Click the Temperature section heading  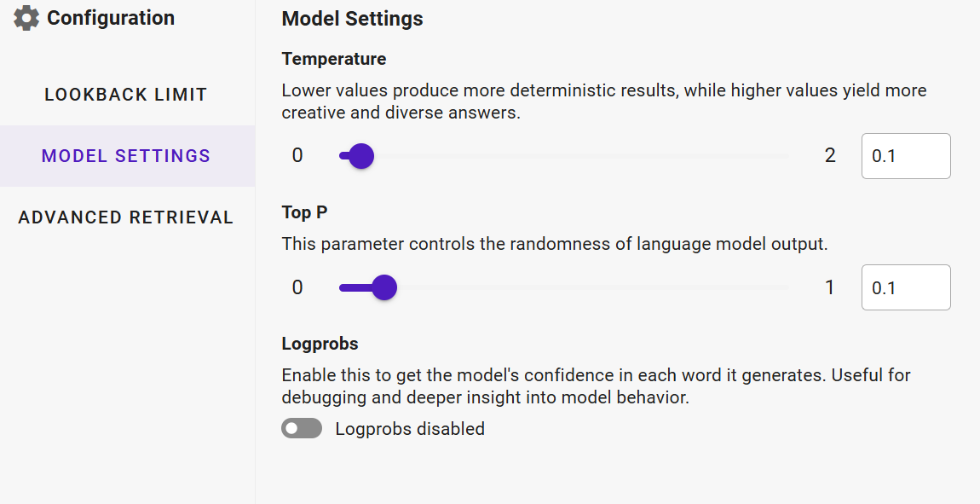pos(334,59)
